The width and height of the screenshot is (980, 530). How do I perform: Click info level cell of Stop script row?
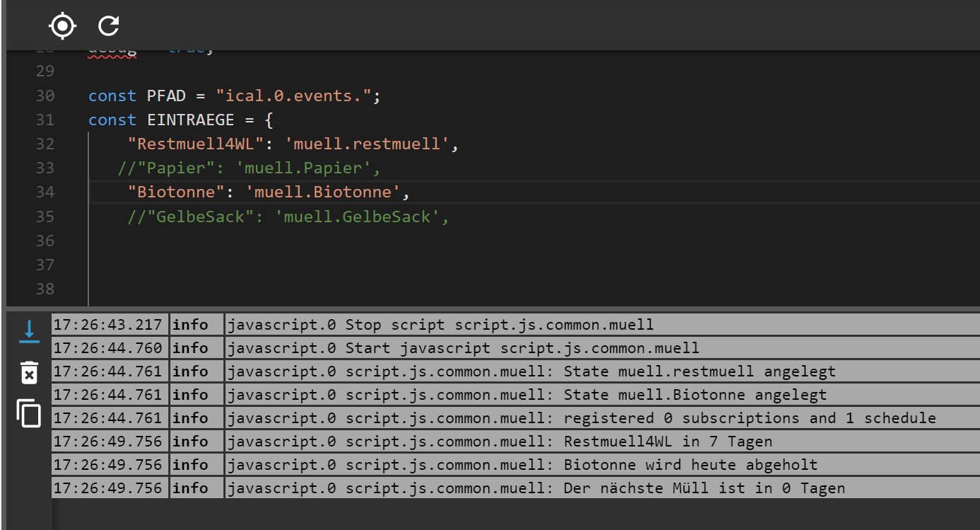[197, 325]
